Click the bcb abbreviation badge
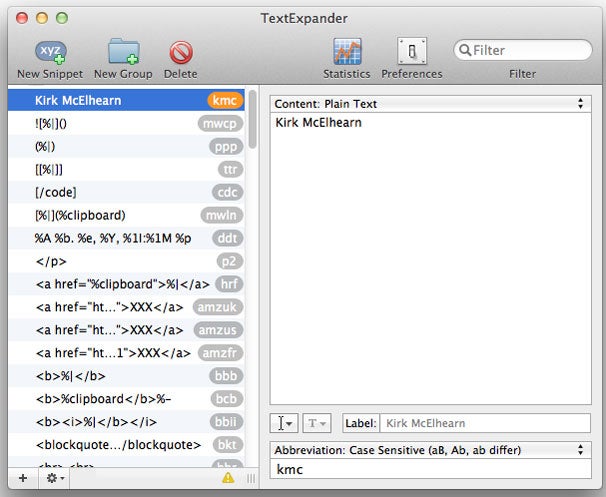The height and width of the screenshot is (497, 606). tap(227, 399)
